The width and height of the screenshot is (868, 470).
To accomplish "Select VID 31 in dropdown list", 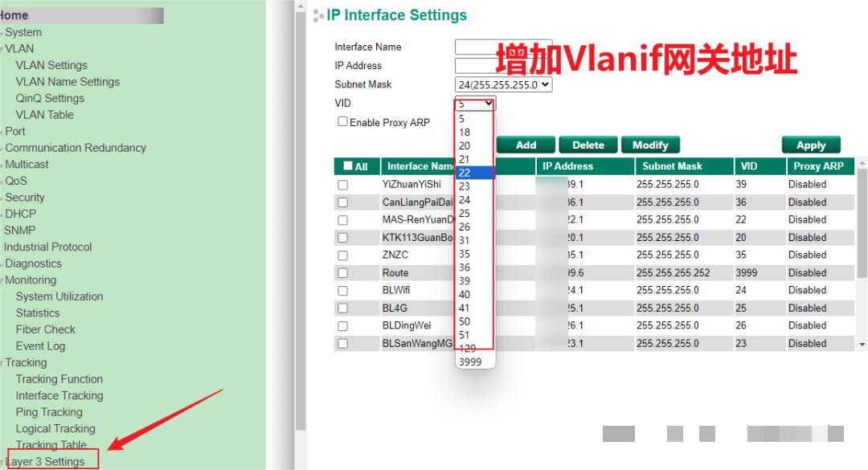I will click(x=475, y=240).
